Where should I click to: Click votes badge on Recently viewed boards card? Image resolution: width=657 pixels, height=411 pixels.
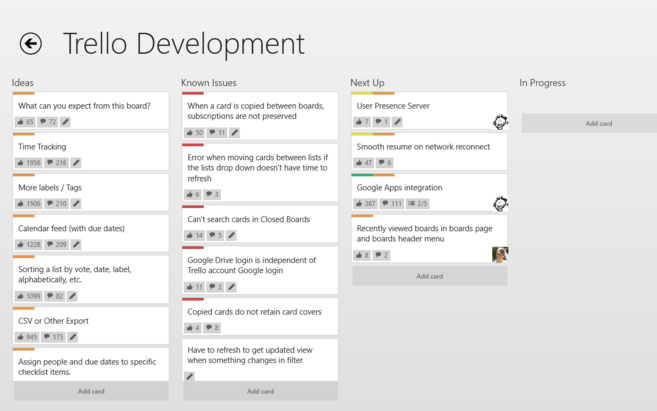pyautogui.click(x=362, y=255)
